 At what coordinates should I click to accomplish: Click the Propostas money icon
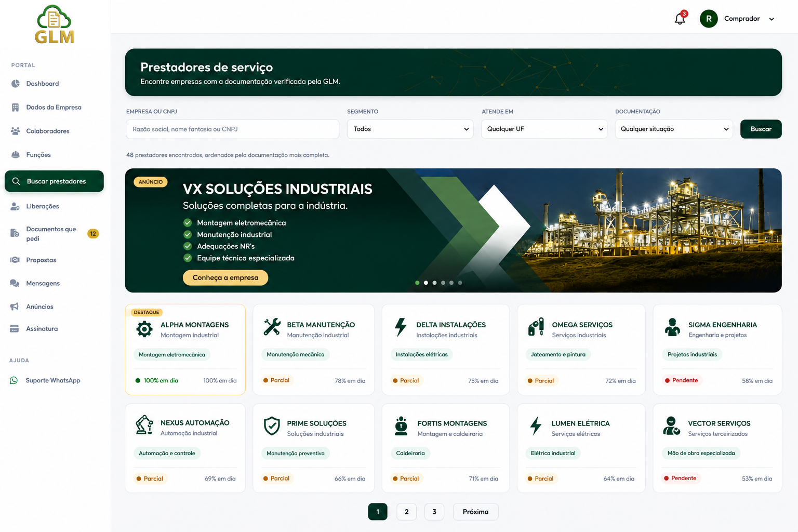point(15,260)
